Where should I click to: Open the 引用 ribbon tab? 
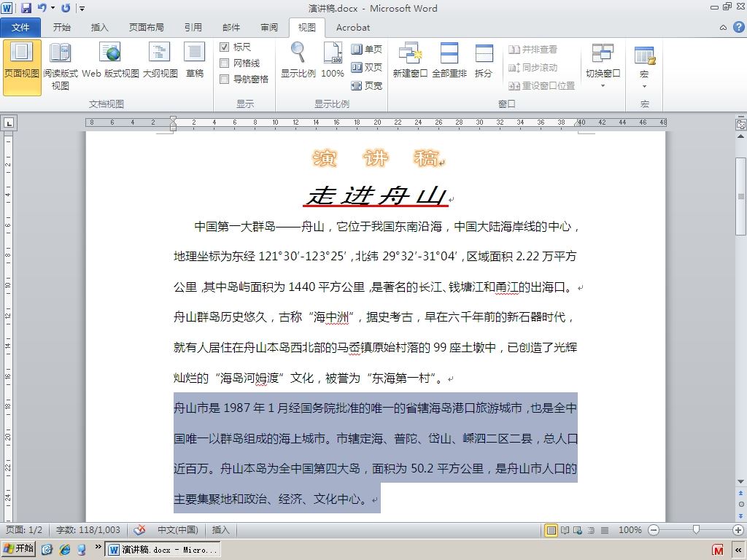coord(193,28)
